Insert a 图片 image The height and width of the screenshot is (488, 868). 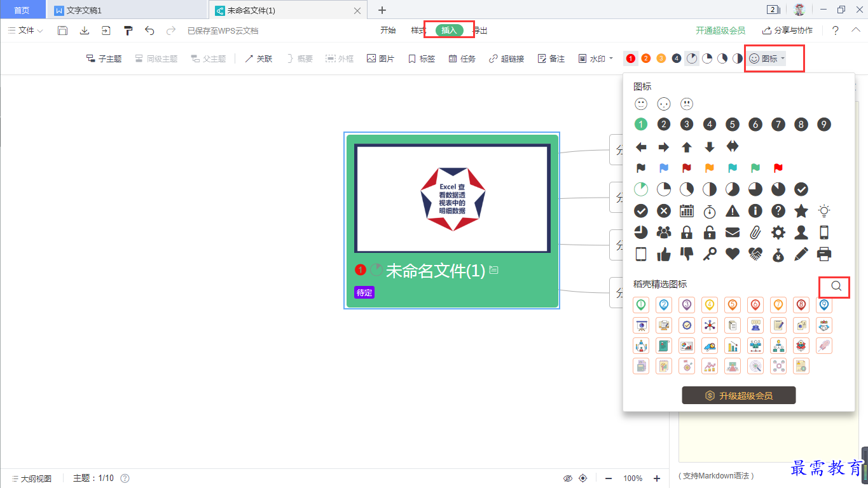pos(380,58)
